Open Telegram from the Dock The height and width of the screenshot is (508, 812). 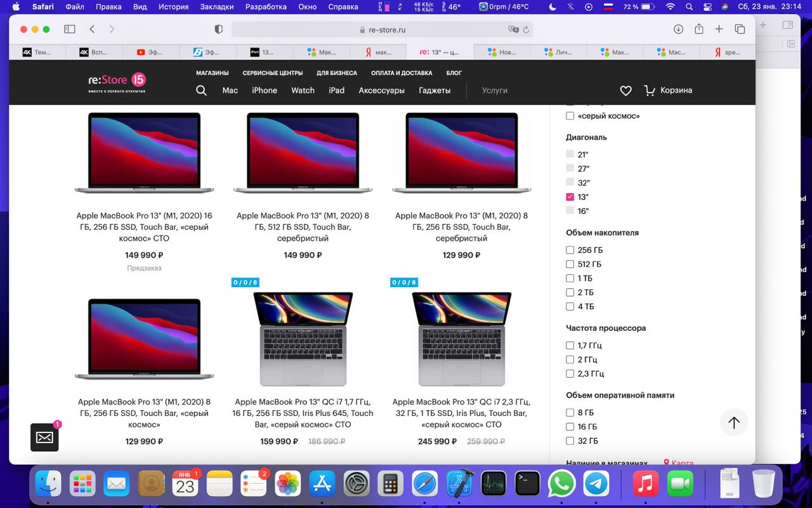(596, 484)
